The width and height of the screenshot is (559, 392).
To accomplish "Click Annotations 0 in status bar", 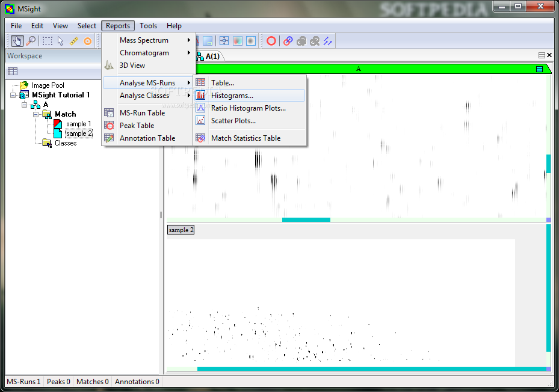I will [137, 382].
